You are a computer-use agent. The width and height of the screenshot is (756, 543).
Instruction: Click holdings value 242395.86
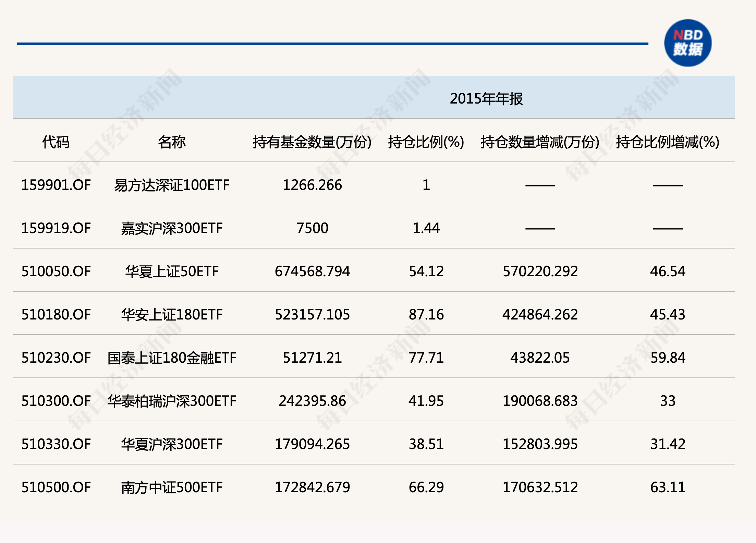click(x=312, y=401)
